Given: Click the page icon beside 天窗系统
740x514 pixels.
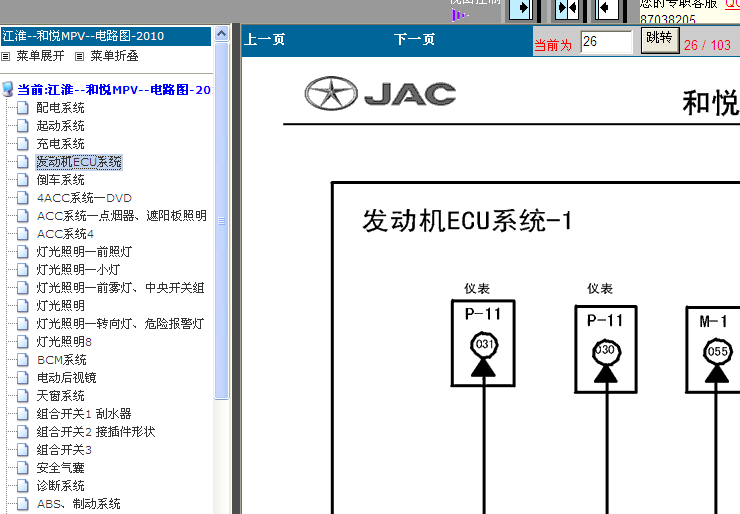Looking at the screenshot, I should pos(23,396).
